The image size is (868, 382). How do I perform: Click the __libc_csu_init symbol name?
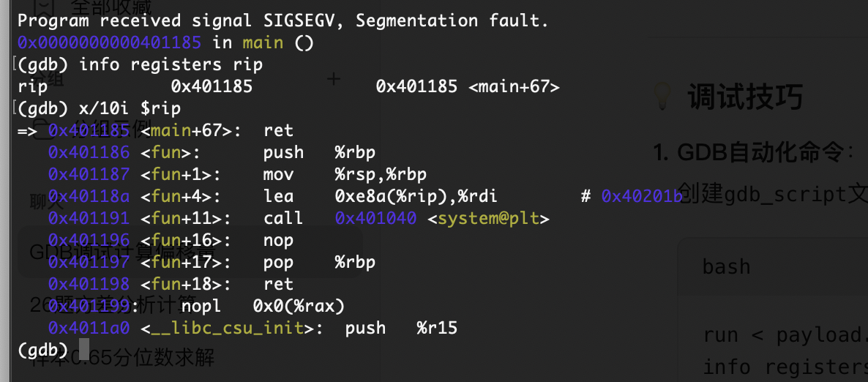(228, 329)
